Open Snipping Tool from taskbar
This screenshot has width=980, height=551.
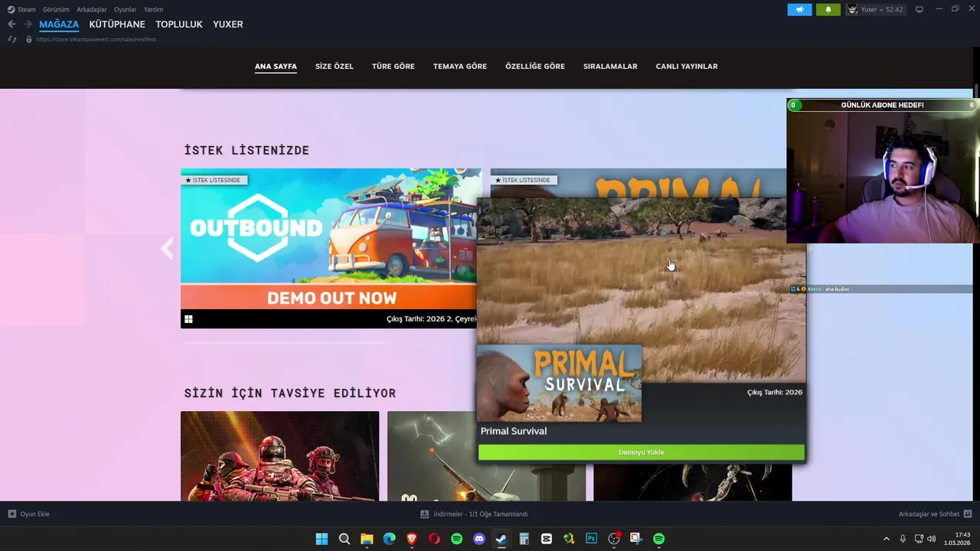point(636,539)
